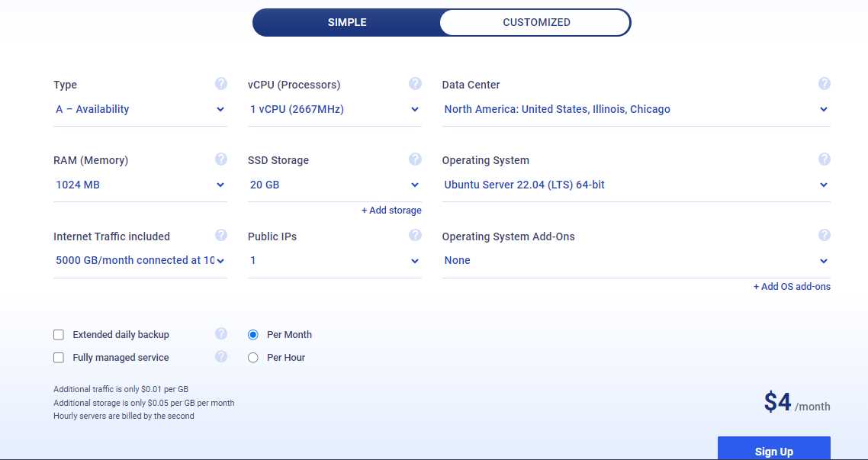Screen dimensions: 868x460
Task: Click the Operating System Add-Ons label
Action: click(508, 236)
